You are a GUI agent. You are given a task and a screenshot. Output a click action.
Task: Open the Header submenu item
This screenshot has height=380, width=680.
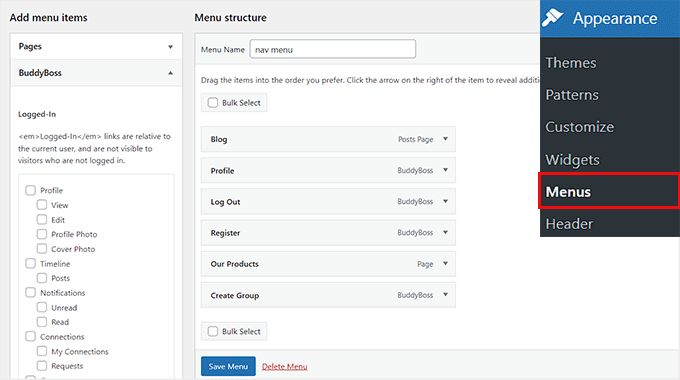[569, 224]
